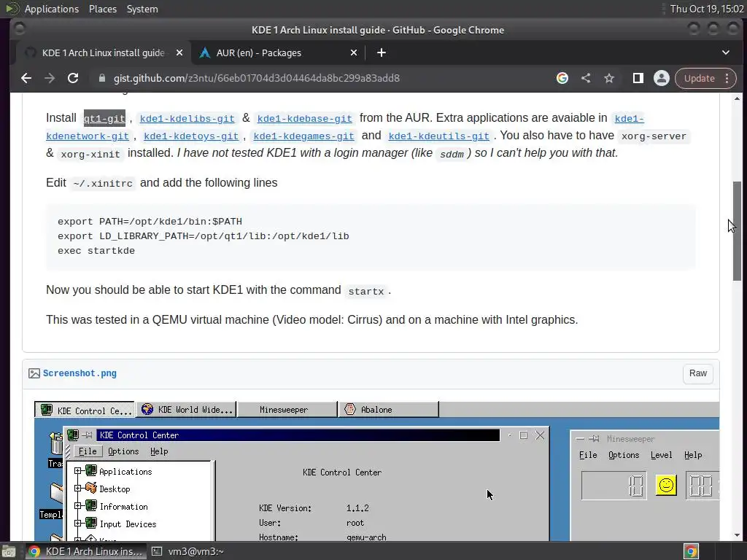Open Screenshot.png file link
The image size is (747, 560).
[80, 373]
